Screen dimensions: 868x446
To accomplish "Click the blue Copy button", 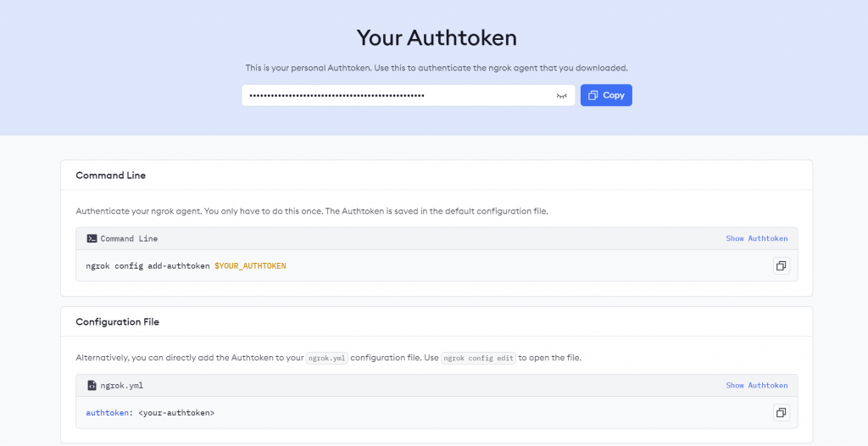I will [606, 95].
